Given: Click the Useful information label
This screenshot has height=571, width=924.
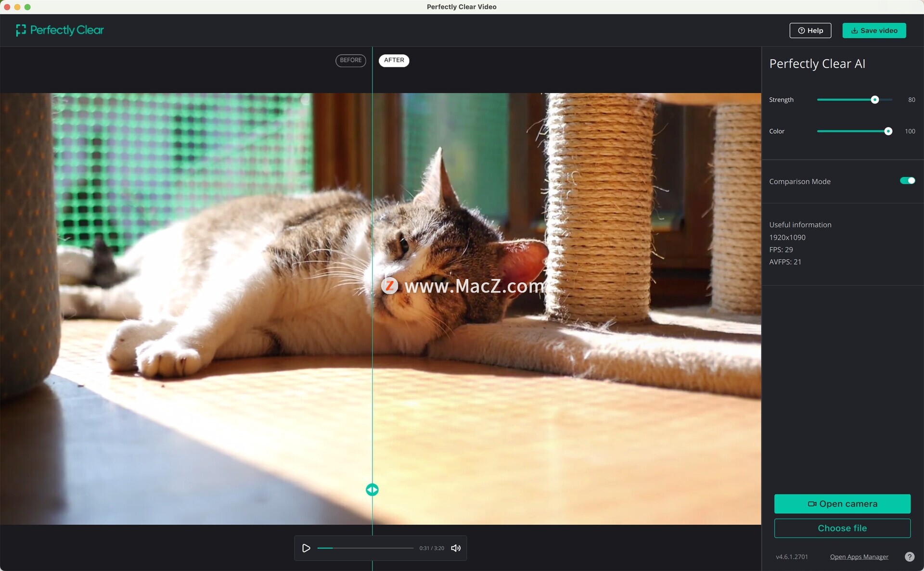Looking at the screenshot, I should click(800, 225).
